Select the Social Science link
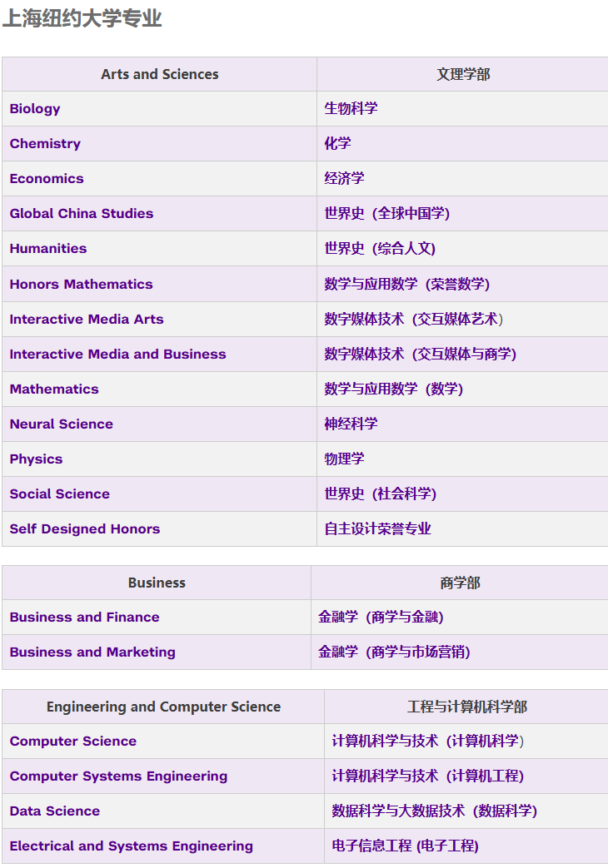Image resolution: width=608 pixels, height=868 pixels. [x=60, y=494]
